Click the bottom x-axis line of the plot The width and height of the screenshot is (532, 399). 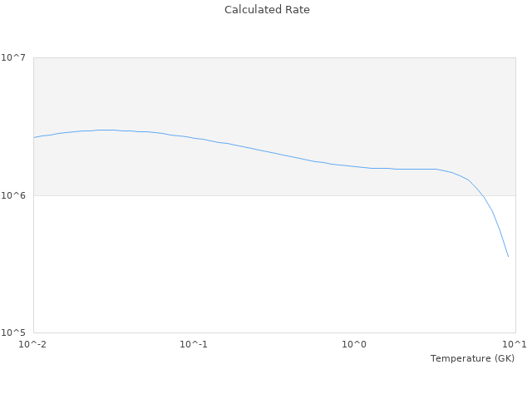274,333
